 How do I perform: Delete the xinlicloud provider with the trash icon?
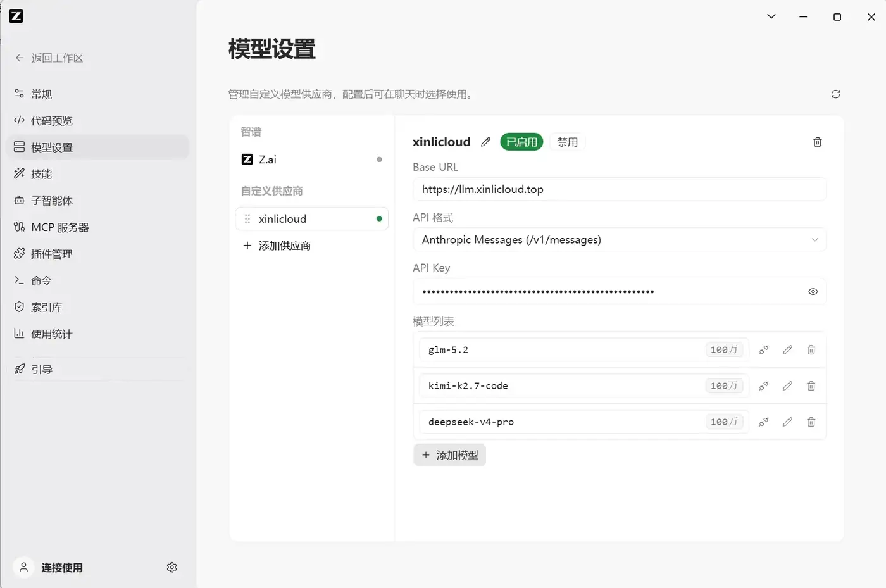coord(817,142)
